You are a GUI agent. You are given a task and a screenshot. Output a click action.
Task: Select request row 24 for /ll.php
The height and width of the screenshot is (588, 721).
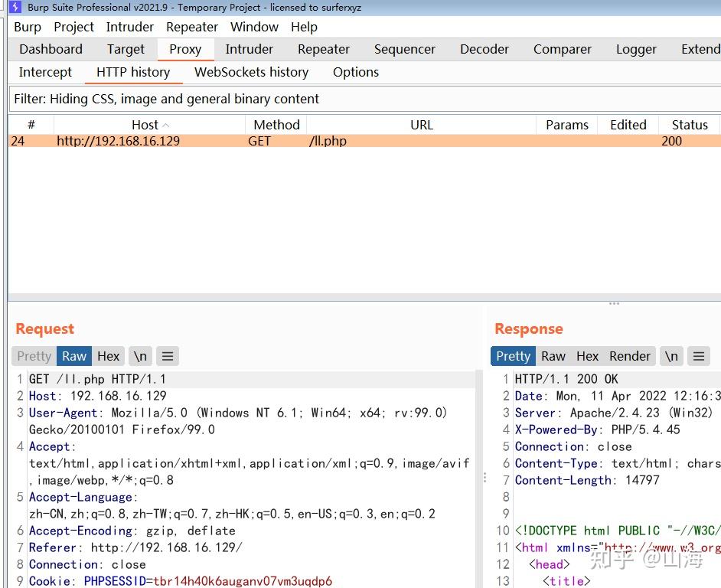pos(230,141)
